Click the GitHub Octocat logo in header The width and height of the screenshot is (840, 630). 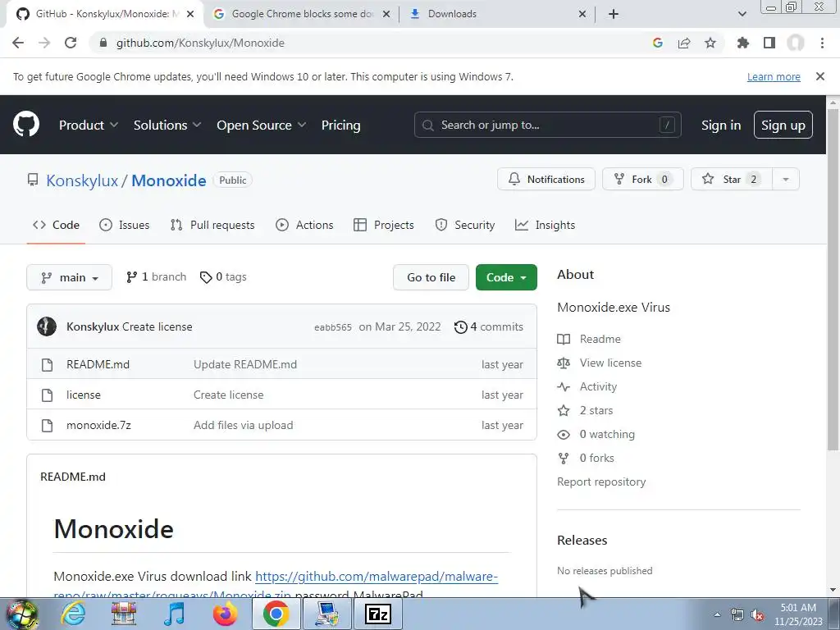pos(26,125)
